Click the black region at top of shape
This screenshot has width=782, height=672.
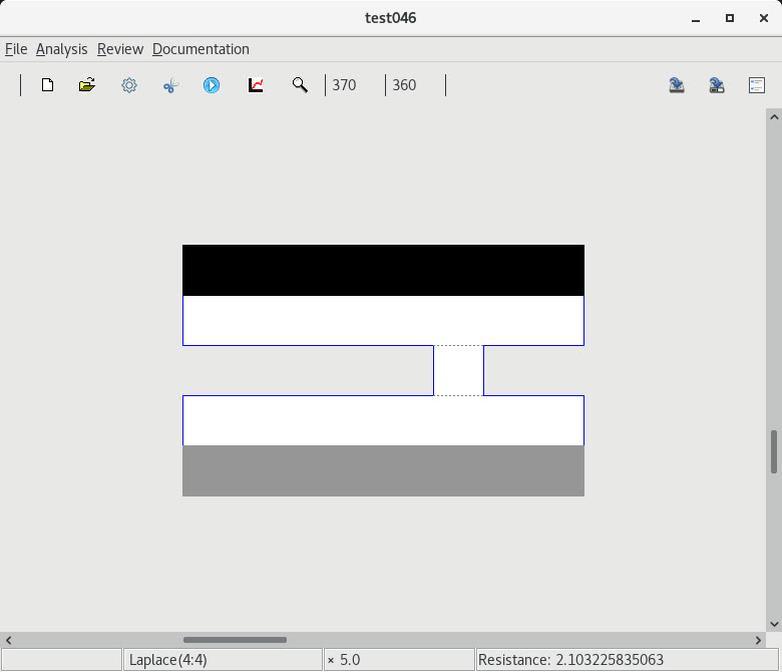[383, 270]
